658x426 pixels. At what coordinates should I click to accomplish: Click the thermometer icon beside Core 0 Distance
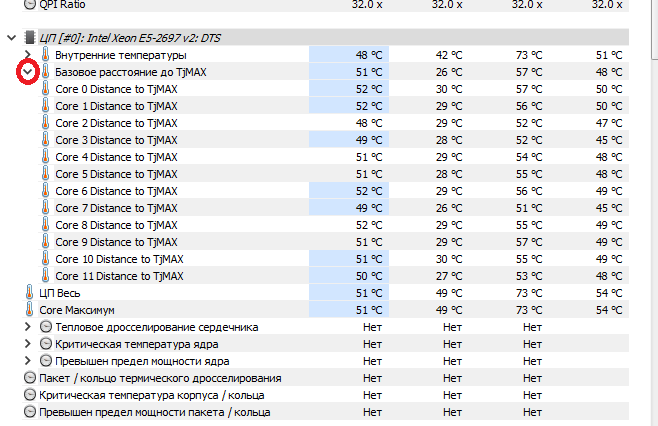coord(45,89)
